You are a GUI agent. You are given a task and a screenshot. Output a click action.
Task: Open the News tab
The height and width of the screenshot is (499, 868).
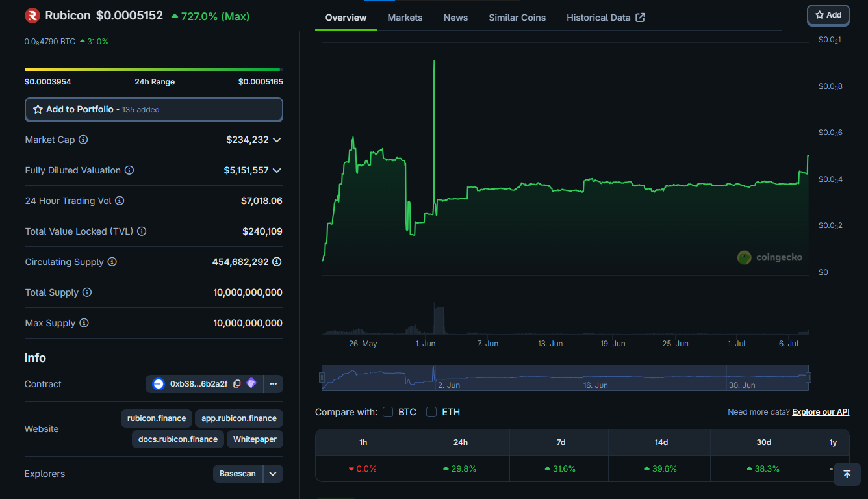455,18
